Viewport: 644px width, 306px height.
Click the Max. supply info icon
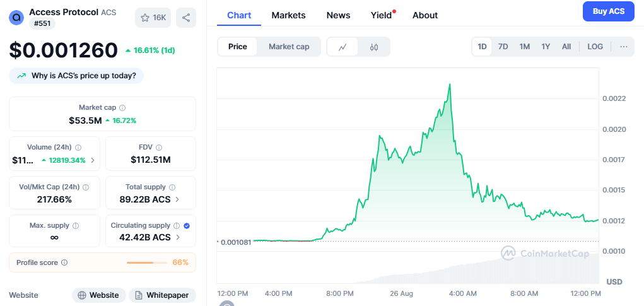76,225
